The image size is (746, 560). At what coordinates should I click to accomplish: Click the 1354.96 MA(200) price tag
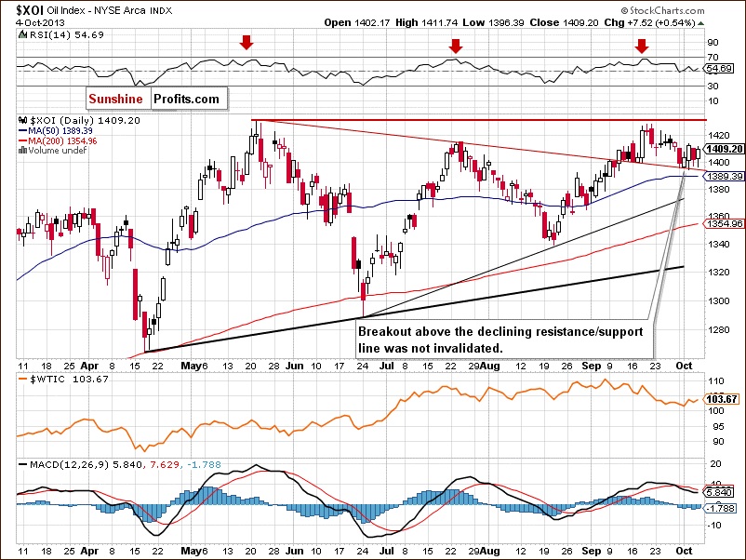724,223
